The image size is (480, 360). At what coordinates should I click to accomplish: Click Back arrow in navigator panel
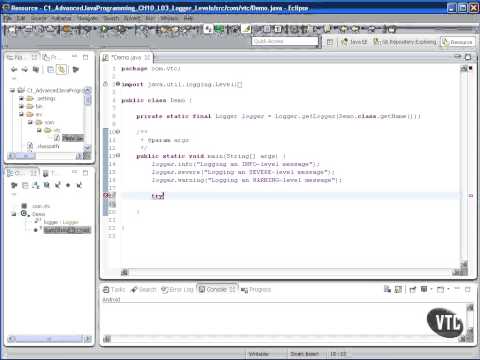(14, 69)
